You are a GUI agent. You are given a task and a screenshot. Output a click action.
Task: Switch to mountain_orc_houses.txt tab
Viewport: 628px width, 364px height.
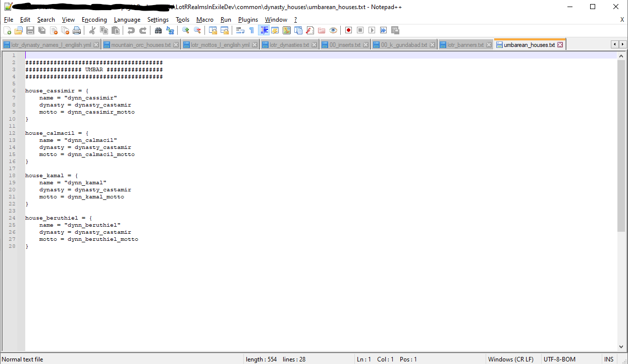(141, 45)
